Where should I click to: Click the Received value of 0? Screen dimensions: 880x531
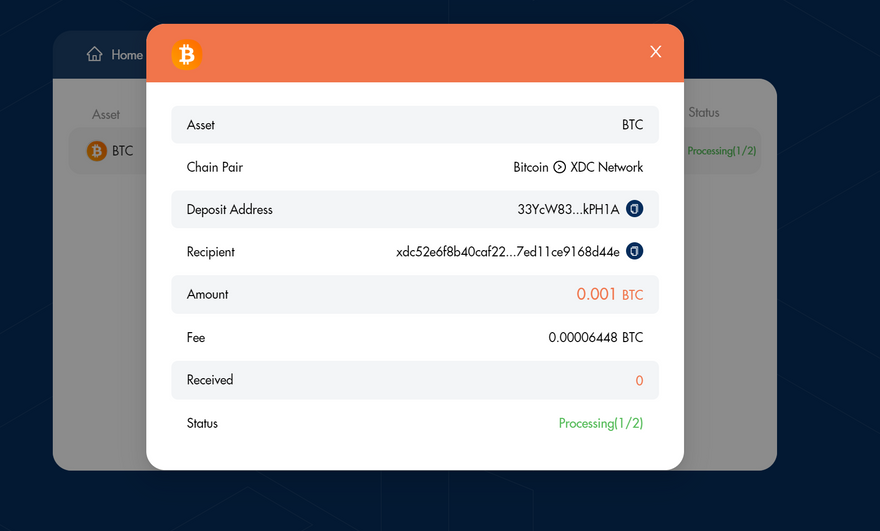click(639, 380)
